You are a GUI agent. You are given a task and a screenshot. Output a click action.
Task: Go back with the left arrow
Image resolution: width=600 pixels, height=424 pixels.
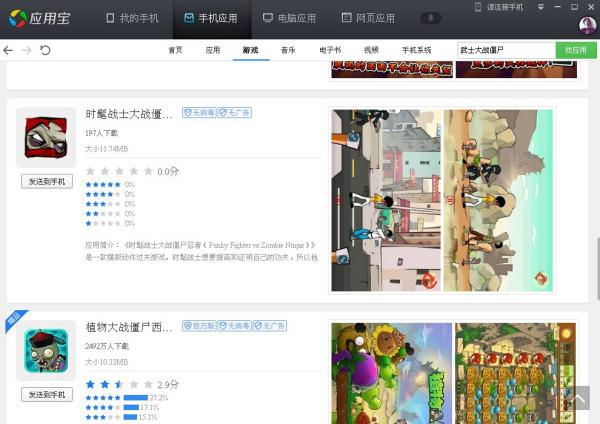pyautogui.click(x=8, y=50)
